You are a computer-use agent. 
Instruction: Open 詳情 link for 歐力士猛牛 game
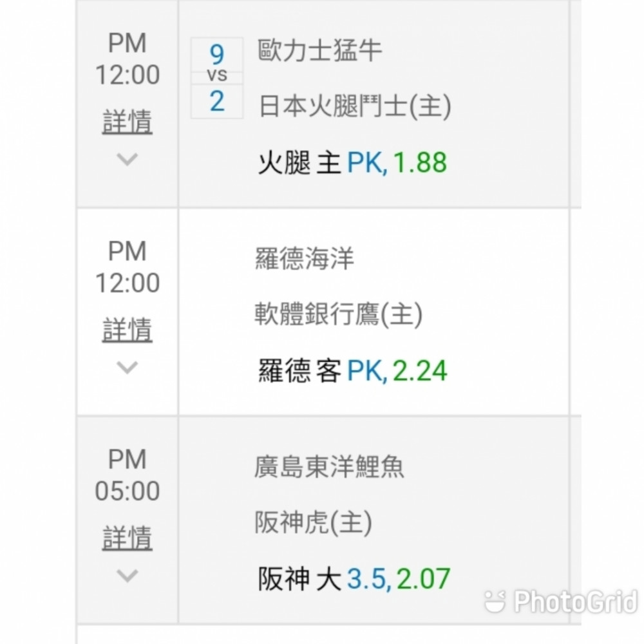tap(127, 122)
